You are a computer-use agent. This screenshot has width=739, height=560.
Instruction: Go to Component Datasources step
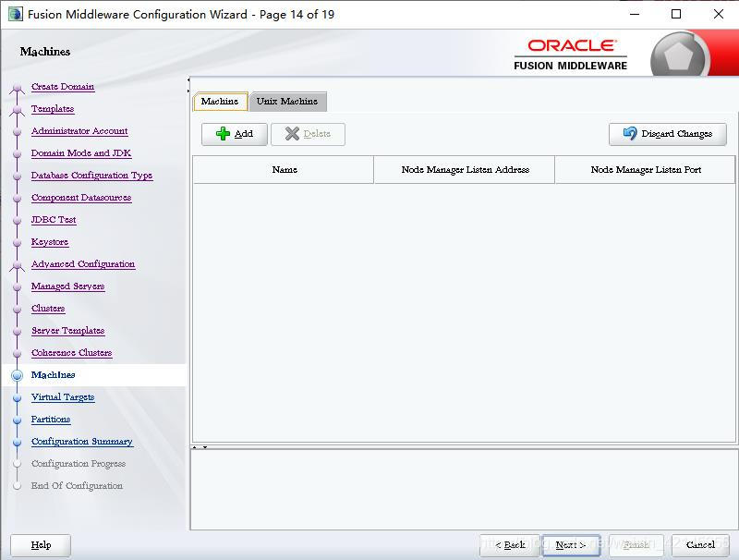[x=81, y=198]
